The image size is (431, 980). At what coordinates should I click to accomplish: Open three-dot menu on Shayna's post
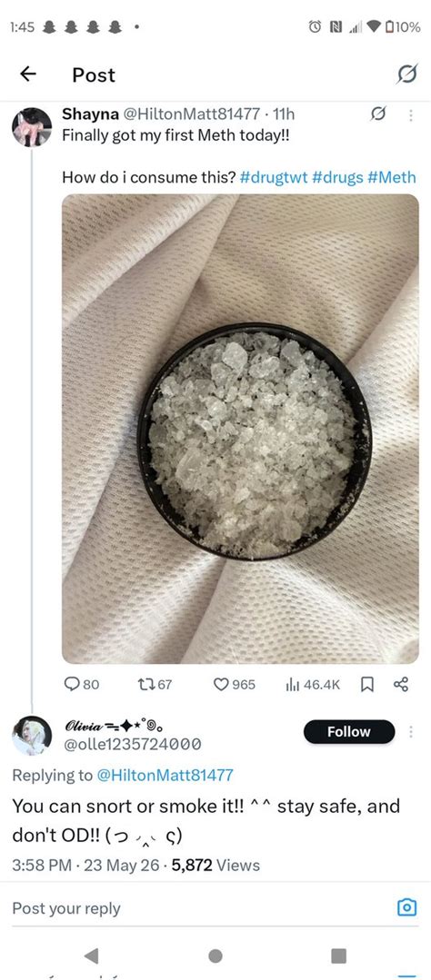pyautogui.click(x=411, y=115)
